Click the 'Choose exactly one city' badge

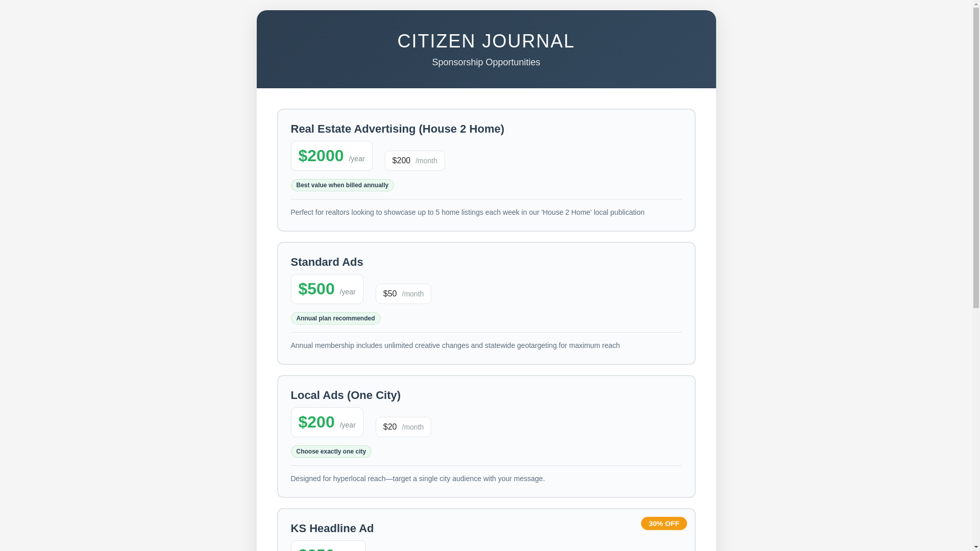[x=331, y=452]
